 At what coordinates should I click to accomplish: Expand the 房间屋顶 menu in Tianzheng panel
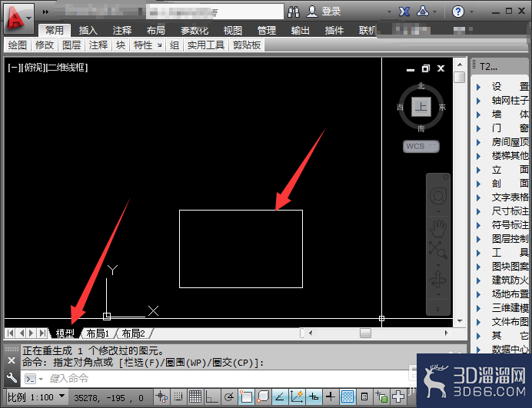[x=503, y=142]
